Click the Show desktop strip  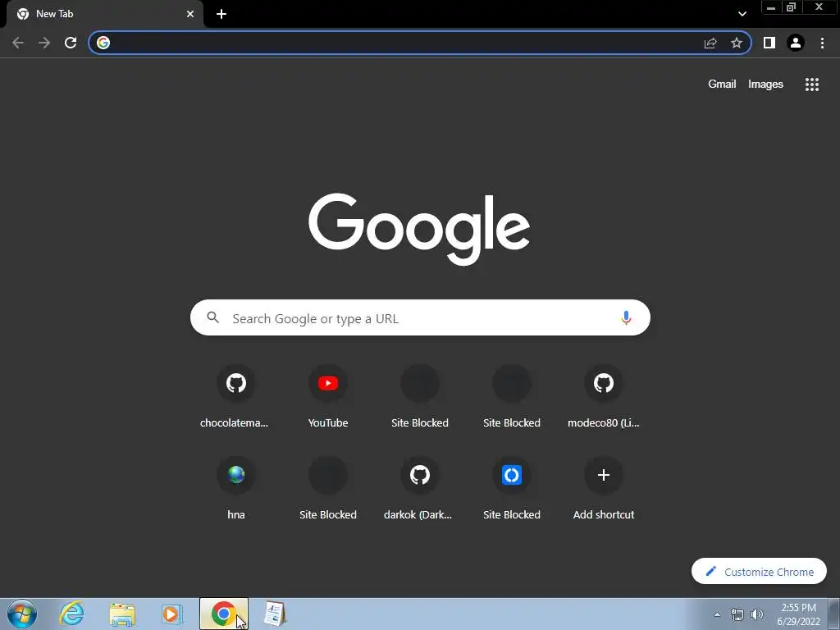[834, 614]
